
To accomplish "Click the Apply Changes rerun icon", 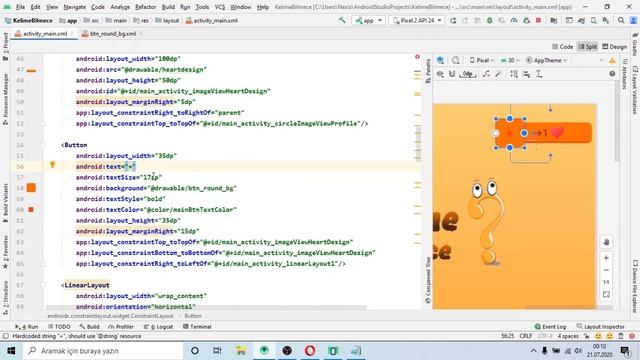I will 453,20.
